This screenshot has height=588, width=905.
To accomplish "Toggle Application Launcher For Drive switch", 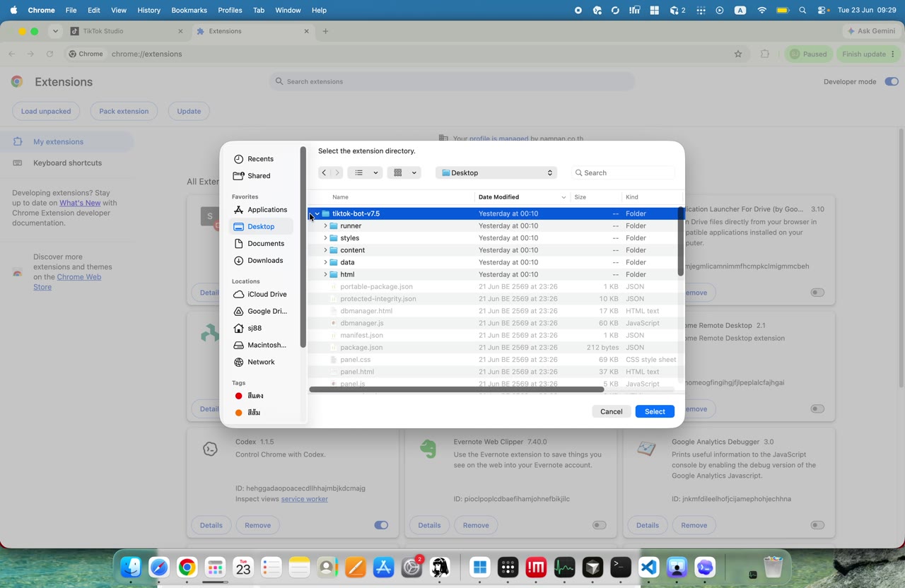I will coord(817,293).
